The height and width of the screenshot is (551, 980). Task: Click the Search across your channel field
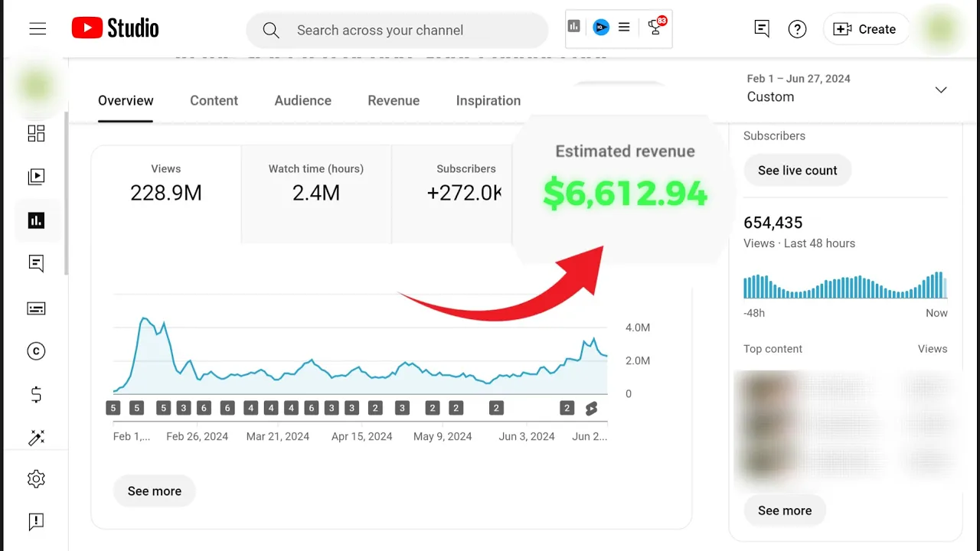click(x=397, y=31)
